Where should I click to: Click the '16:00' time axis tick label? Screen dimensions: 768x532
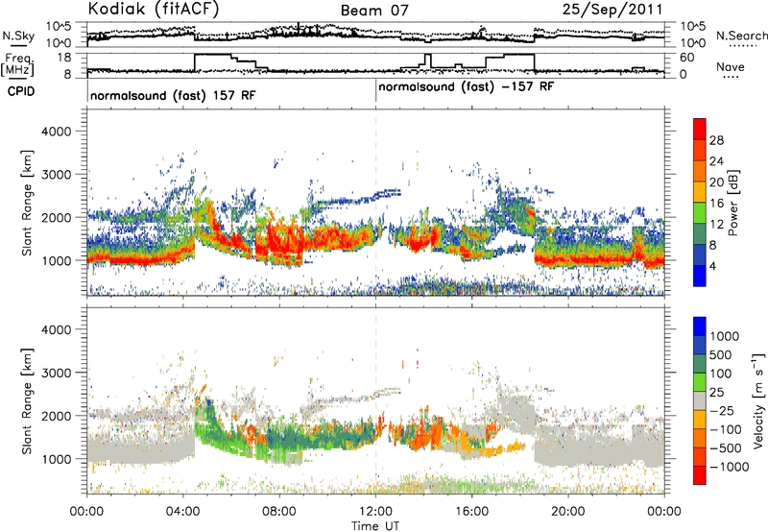[x=471, y=512]
